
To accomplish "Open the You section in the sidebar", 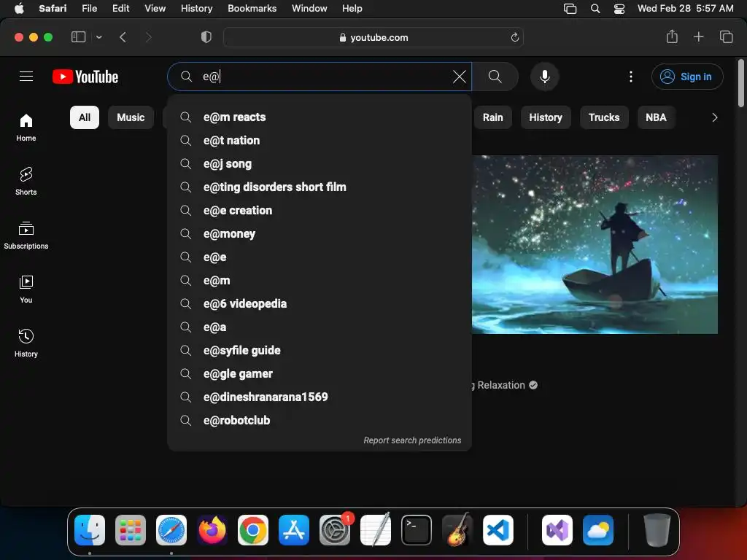I will tap(26, 289).
